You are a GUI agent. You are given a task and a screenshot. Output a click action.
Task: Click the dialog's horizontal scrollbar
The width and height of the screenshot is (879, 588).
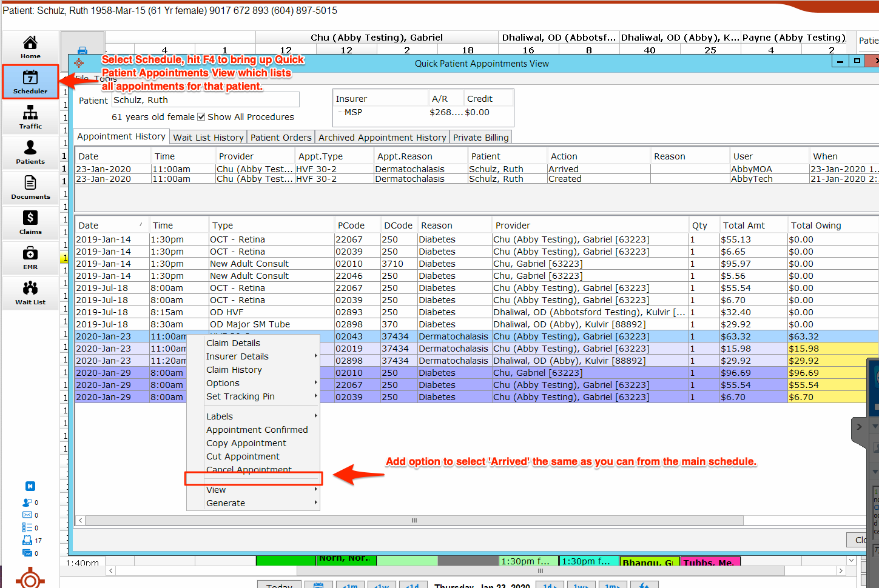(x=414, y=520)
